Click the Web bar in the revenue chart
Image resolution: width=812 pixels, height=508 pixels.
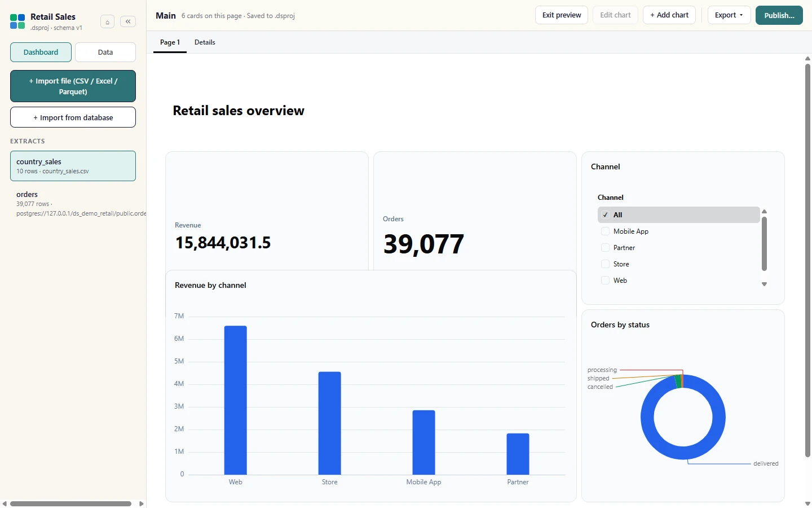click(236, 400)
